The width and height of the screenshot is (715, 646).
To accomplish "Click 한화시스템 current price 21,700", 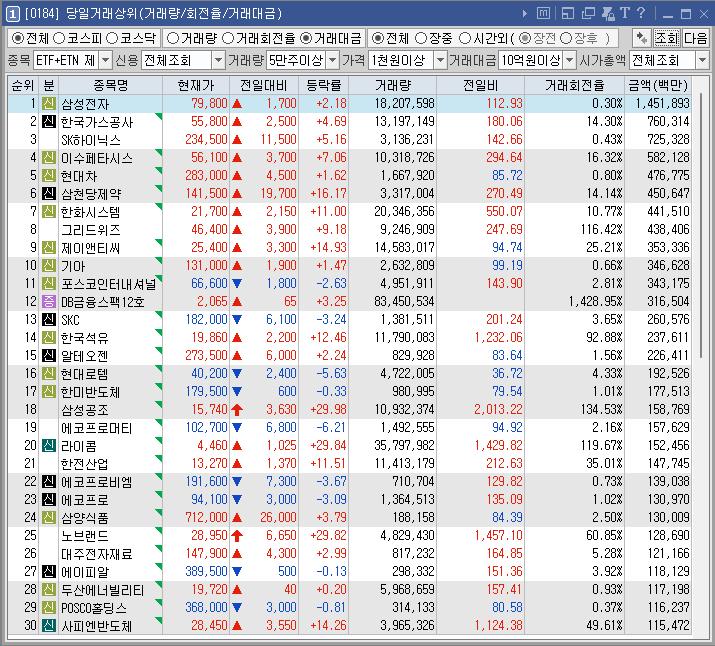I will 209,212.
